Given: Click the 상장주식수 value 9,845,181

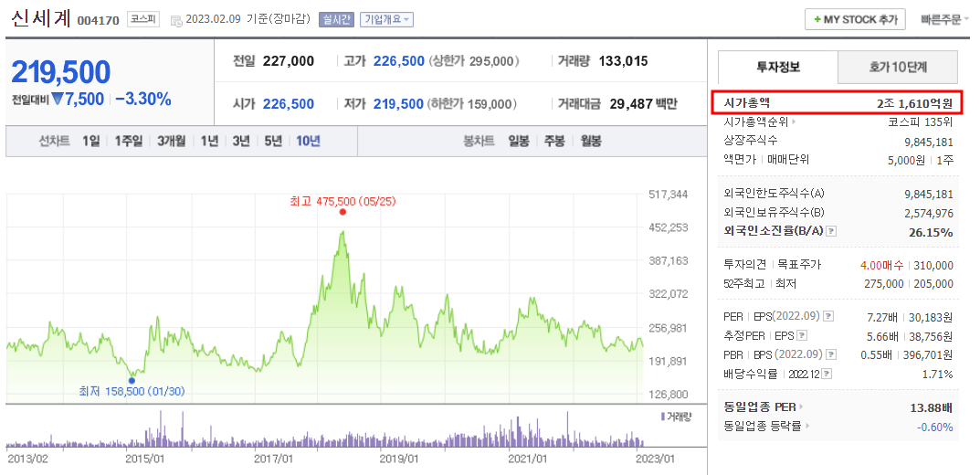Looking at the screenshot, I should (x=928, y=141).
